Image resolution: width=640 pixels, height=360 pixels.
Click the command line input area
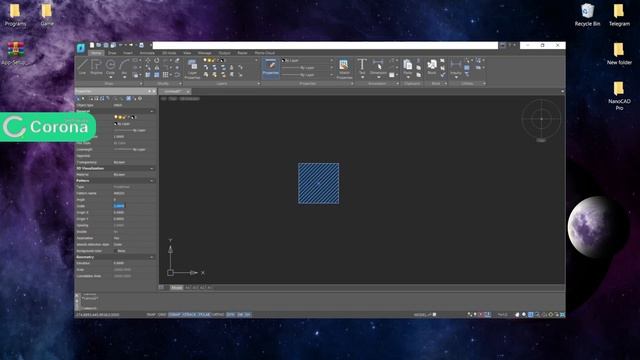(322, 309)
